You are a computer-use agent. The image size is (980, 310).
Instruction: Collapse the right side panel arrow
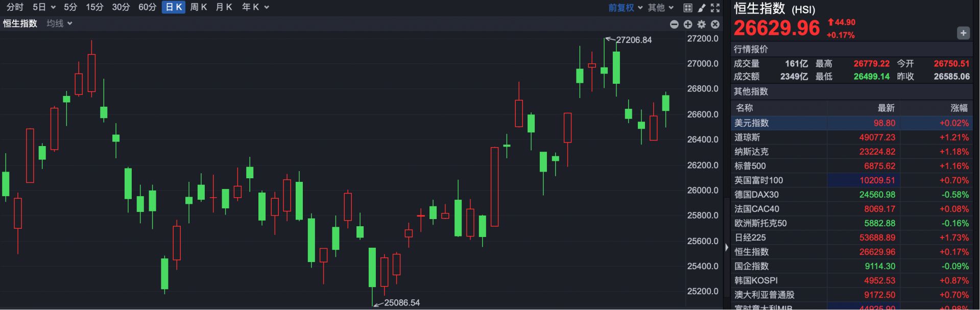727,248
